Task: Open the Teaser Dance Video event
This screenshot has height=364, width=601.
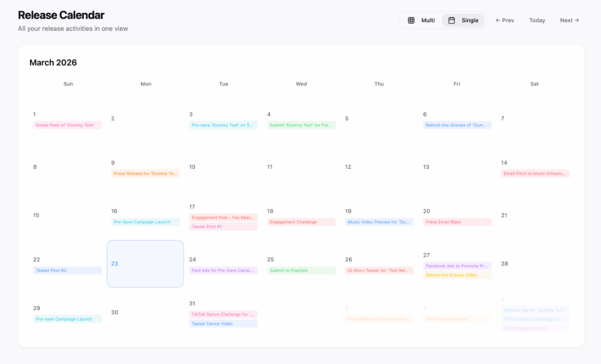Action: pos(223,324)
